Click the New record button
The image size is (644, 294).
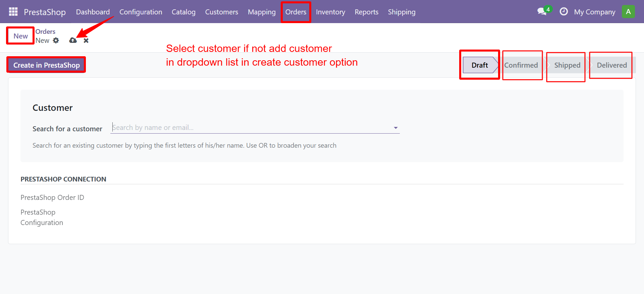[x=21, y=36]
